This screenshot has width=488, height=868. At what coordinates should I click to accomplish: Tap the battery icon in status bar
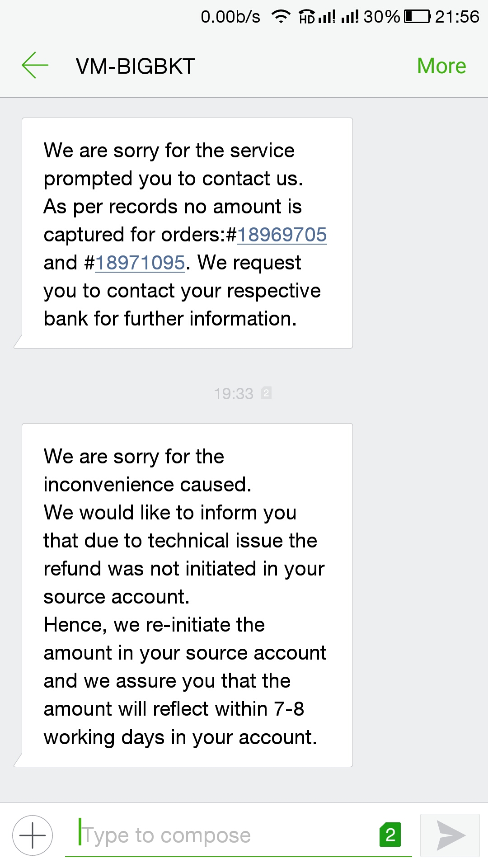coord(417,17)
